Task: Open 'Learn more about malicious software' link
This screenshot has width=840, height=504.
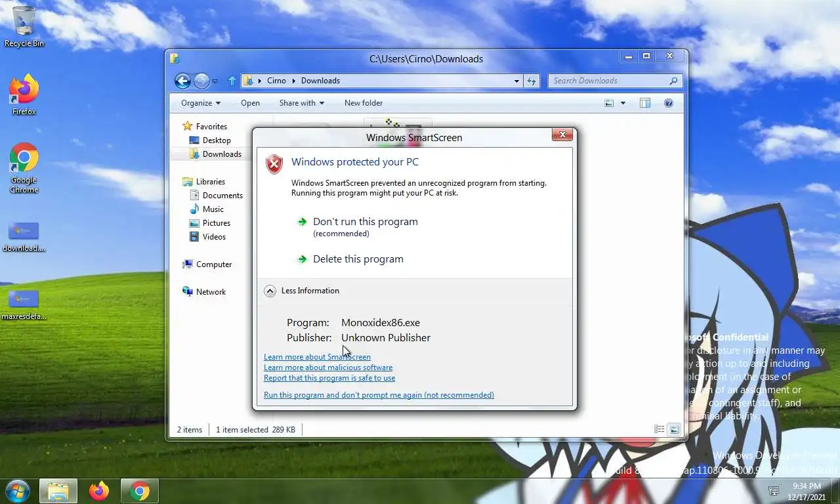Action: pyautogui.click(x=328, y=367)
